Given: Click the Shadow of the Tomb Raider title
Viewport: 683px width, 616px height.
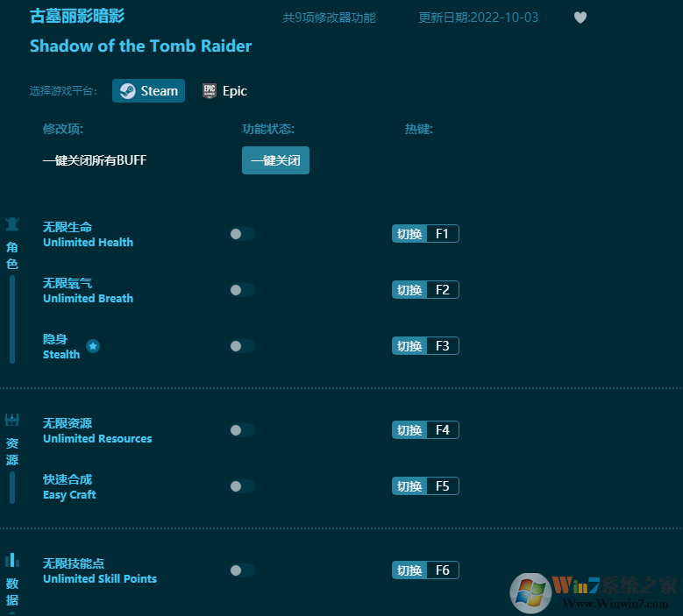Looking at the screenshot, I should [x=140, y=46].
